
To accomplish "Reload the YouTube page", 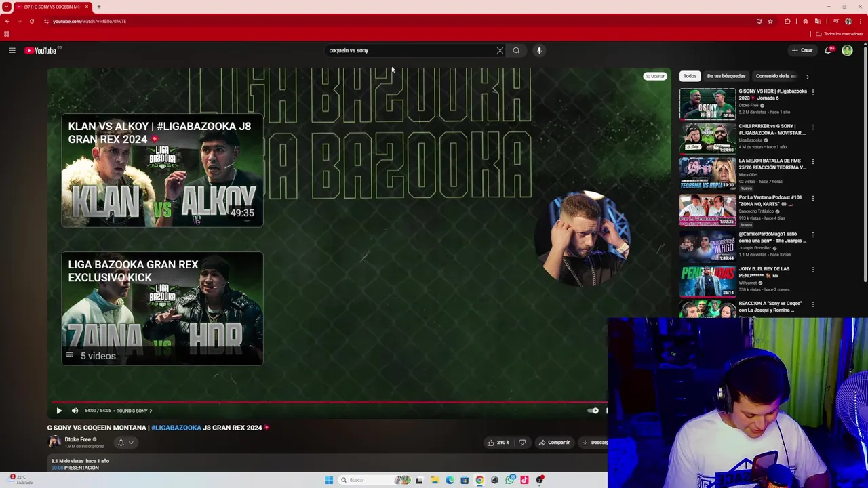I will 31,21.
